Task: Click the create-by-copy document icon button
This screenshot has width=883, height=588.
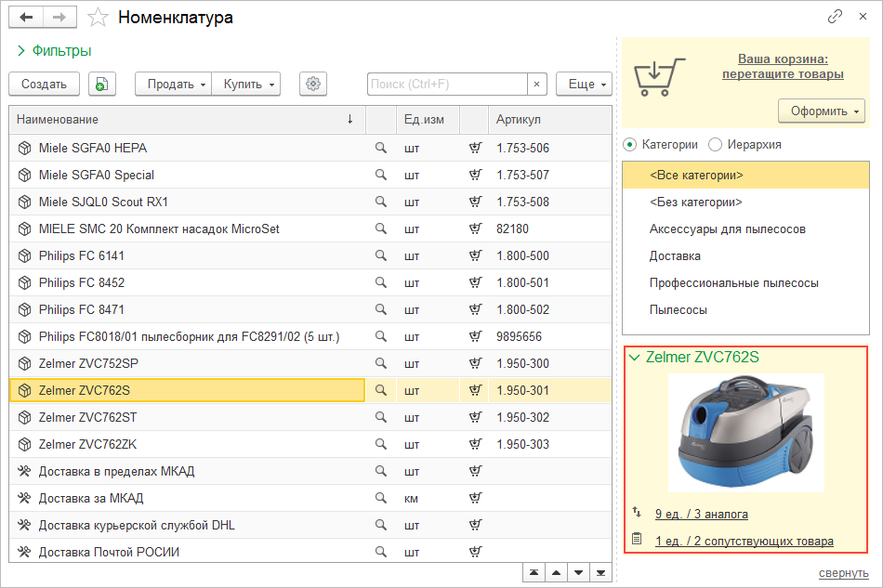Action: pyautogui.click(x=102, y=84)
